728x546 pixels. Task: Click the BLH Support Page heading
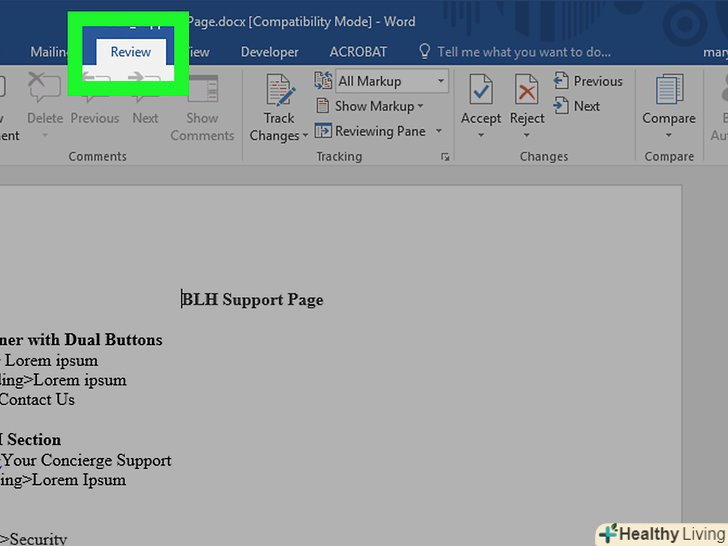253,299
